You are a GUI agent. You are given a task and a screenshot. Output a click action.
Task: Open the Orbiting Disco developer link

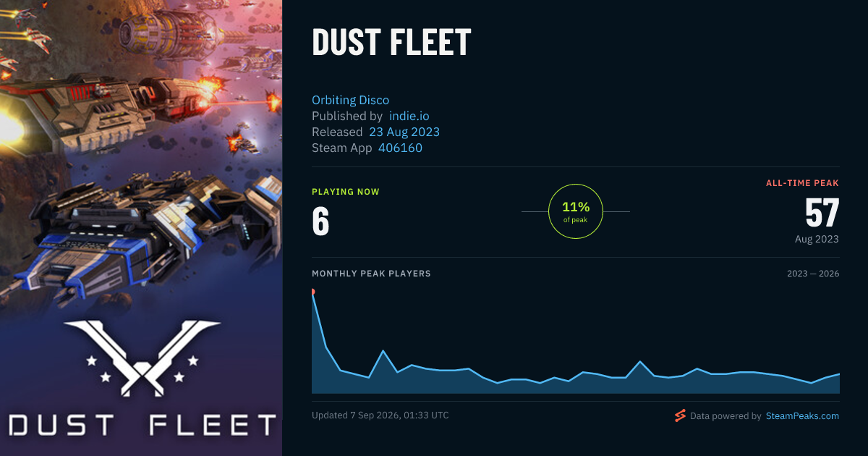click(x=351, y=100)
